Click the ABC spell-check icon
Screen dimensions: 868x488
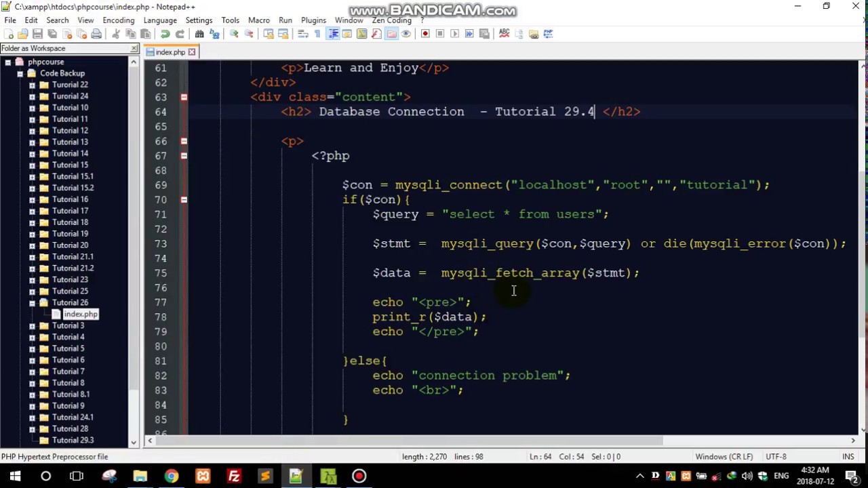click(504, 34)
